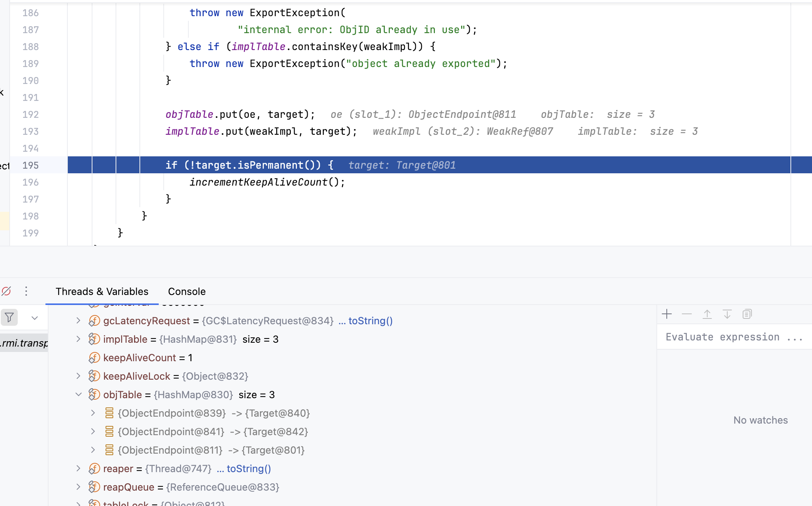Collapse the objTable variable node
Screen dimensions: 812x506
[x=79, y=394]
